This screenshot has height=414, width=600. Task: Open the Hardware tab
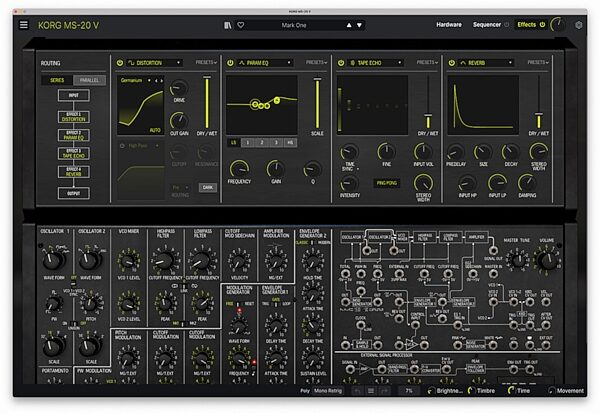click(448, 24)
